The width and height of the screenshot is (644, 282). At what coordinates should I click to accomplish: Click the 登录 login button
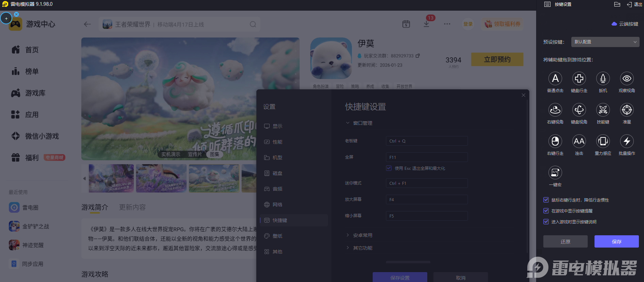click(x=468, y=24)
